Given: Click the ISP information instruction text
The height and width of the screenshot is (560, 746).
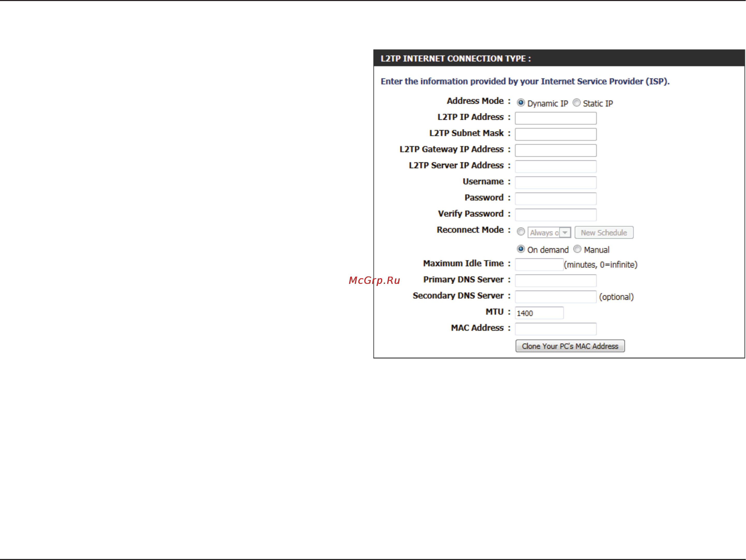Looking at the screenshot, I should [525, 82].
